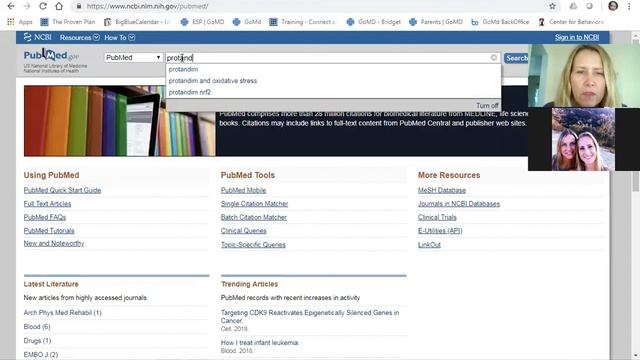Open Apps bookmarks shortcut
The image size is (640, 360).
20,22
